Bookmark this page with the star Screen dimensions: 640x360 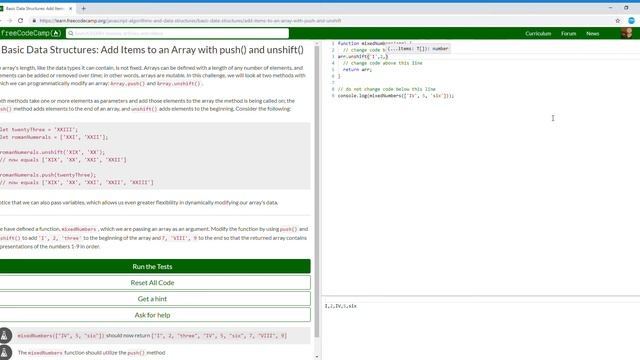pos(618,20)
